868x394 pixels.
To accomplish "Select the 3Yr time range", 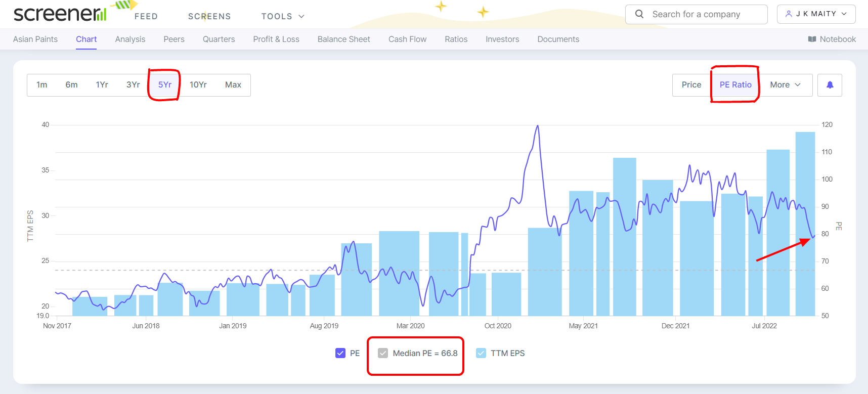I will point(133,85).
